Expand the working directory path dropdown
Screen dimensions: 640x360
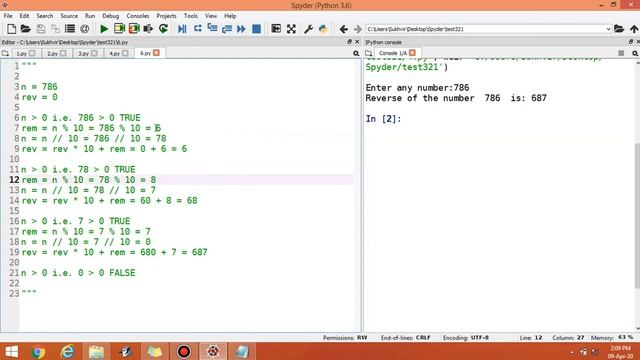coord(608,29)
